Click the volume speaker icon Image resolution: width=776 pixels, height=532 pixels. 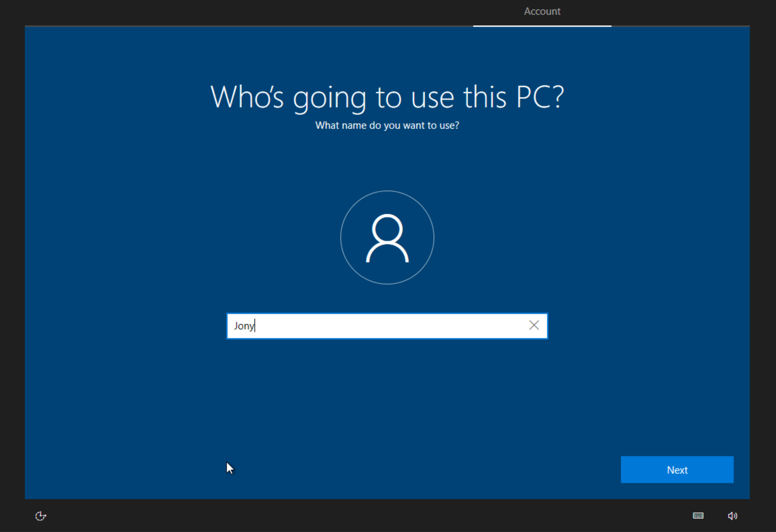tap(732, 516)
